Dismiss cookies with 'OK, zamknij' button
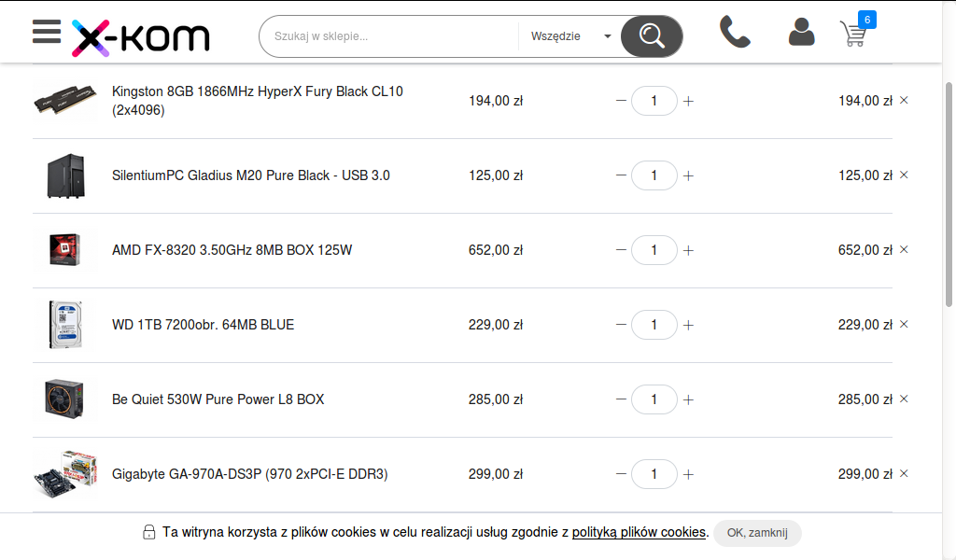Viewport: 956px width, 560px height. 757,533
